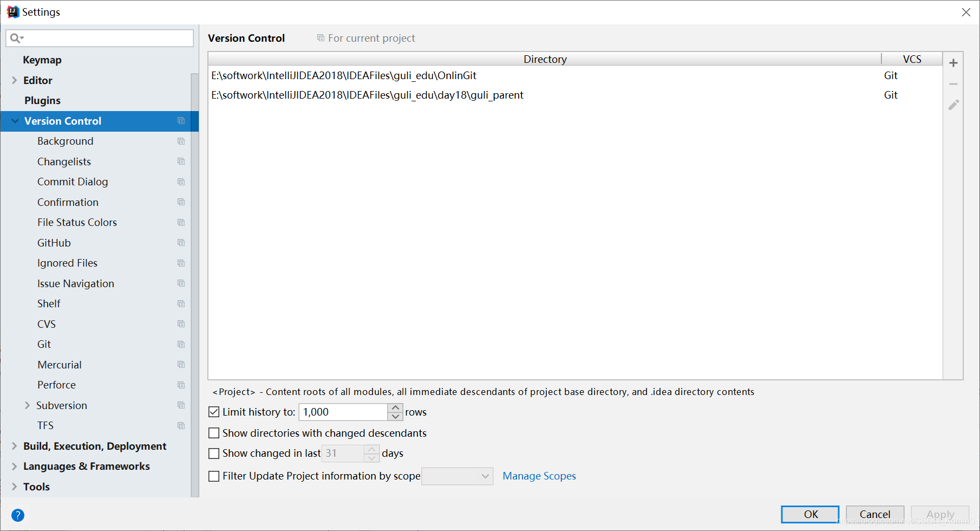Select the Changelists settings page

point(64,161)
